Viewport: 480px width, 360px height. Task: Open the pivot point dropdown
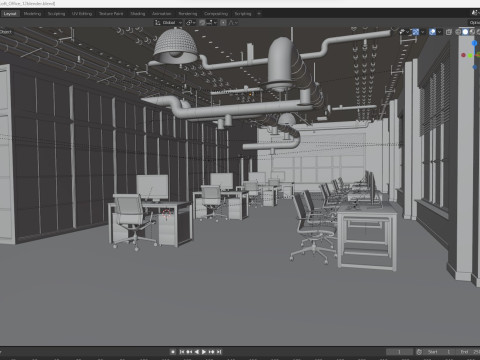pos(191,23)
